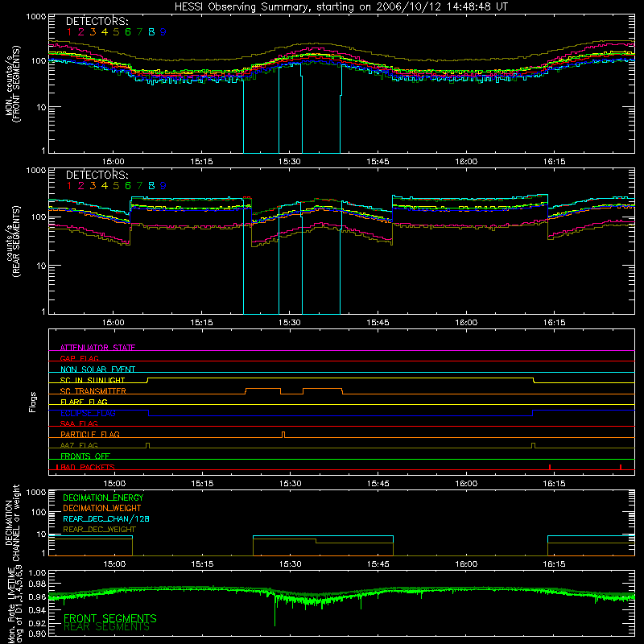Click the A4Z FLAG label
644x644 pixels.
[79, 445]
